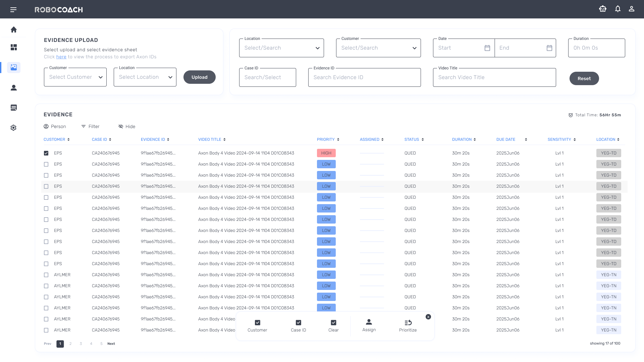Open the notifications bell
The width and height of the screenshot is (644, 362).
point(618,9)
